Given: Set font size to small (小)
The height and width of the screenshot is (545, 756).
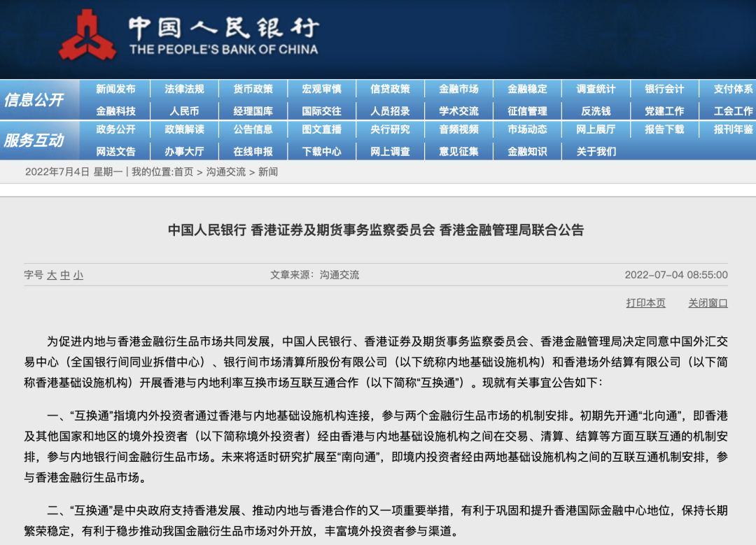Looking at the screenshot, I should point(78,275).
